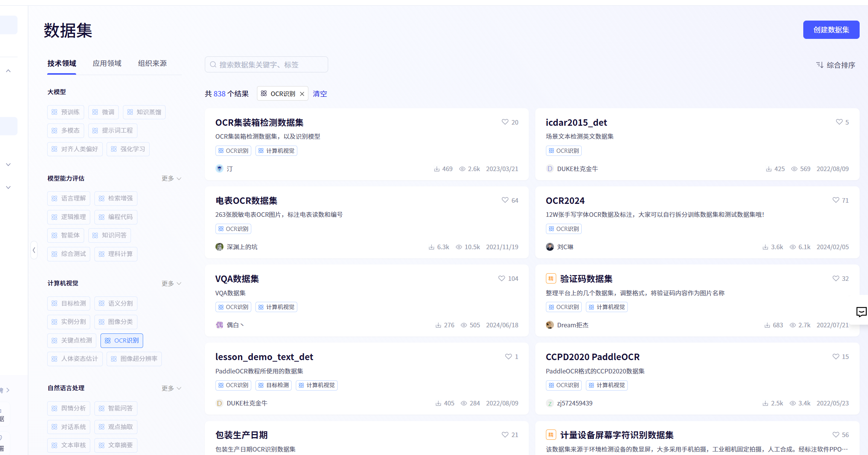Click the 清空 link to clear filters

[x=320, y=94]
